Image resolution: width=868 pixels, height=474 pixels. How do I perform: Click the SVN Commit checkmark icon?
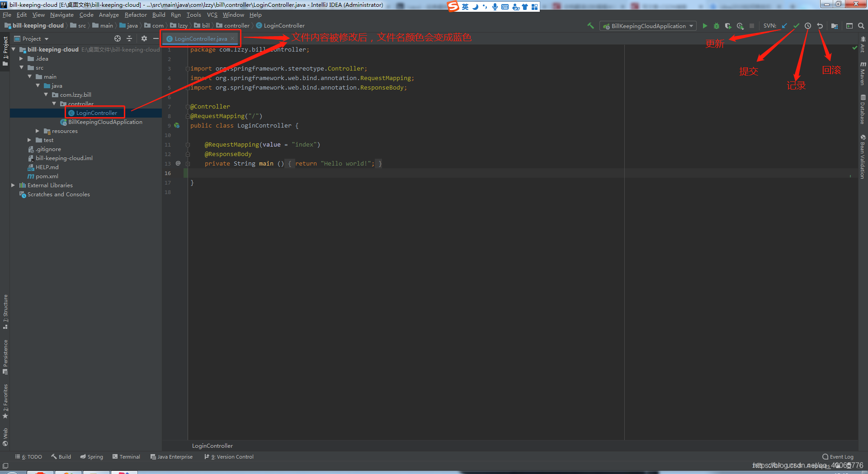[x=796, y=26]
